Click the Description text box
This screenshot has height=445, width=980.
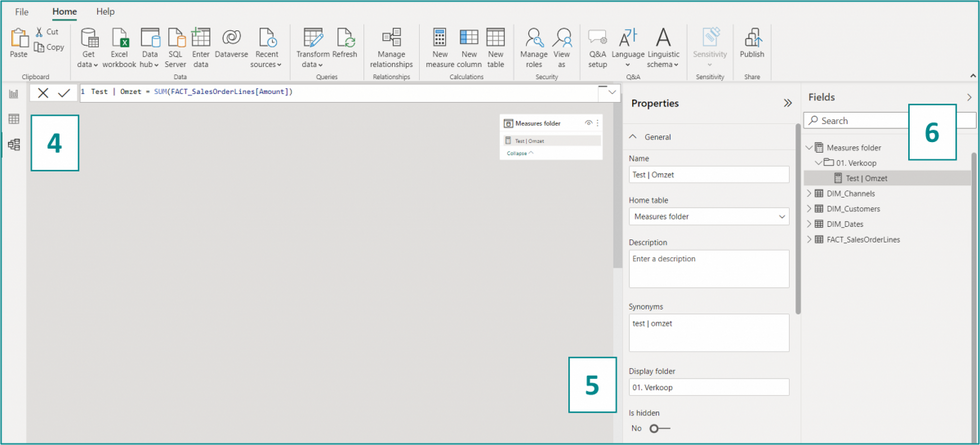[709, 269]
